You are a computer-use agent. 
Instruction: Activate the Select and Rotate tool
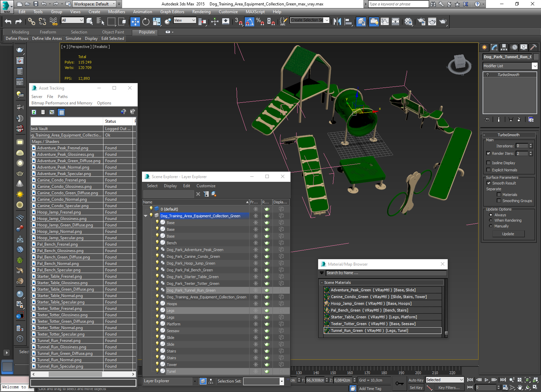click(x=146, y=22)
